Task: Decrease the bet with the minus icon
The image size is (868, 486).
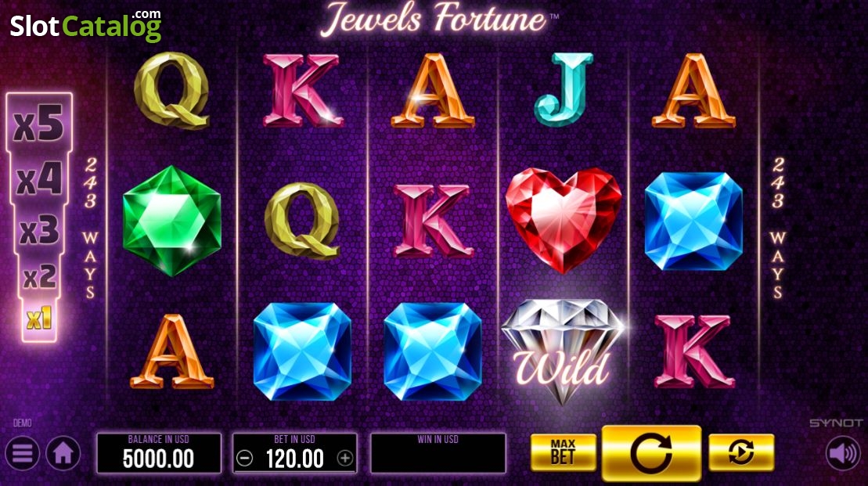Action: 245,459
